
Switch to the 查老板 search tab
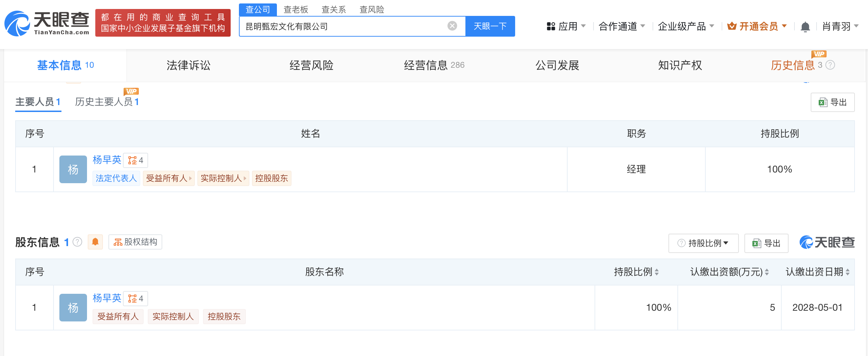[x=296, y=10]
